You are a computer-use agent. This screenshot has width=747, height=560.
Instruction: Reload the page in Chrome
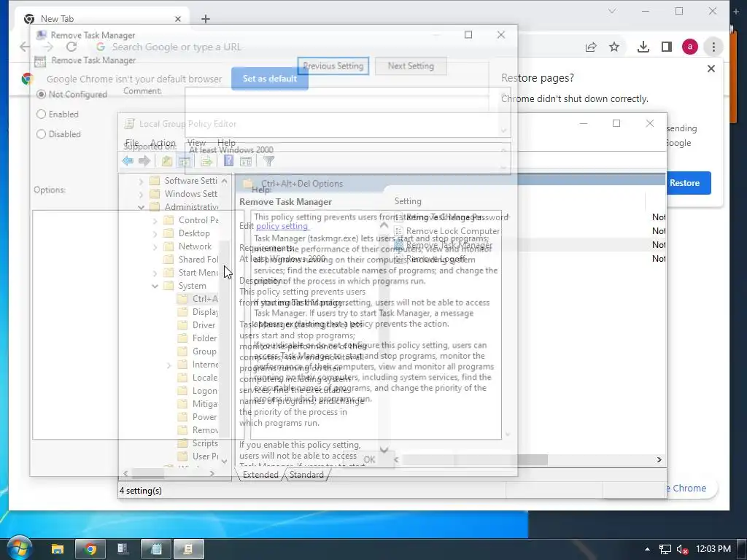pos(71,47)
